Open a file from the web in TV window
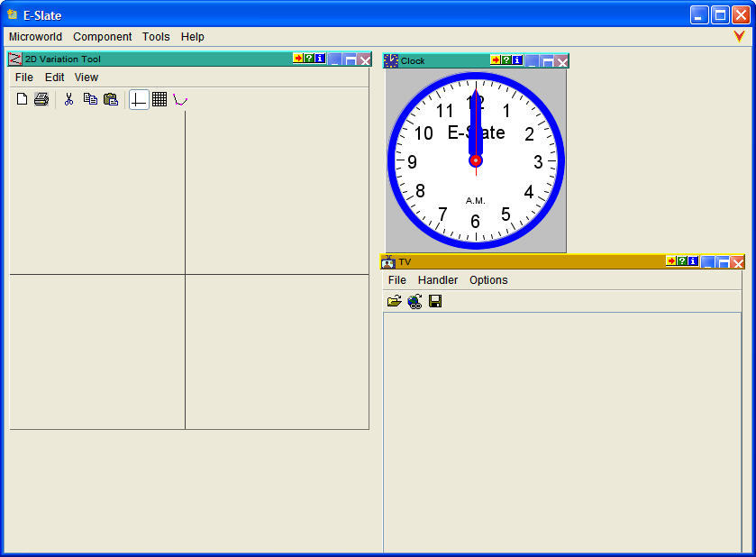Screen dimensions: 756x557 pyautogui.click(x=414, y=301)
